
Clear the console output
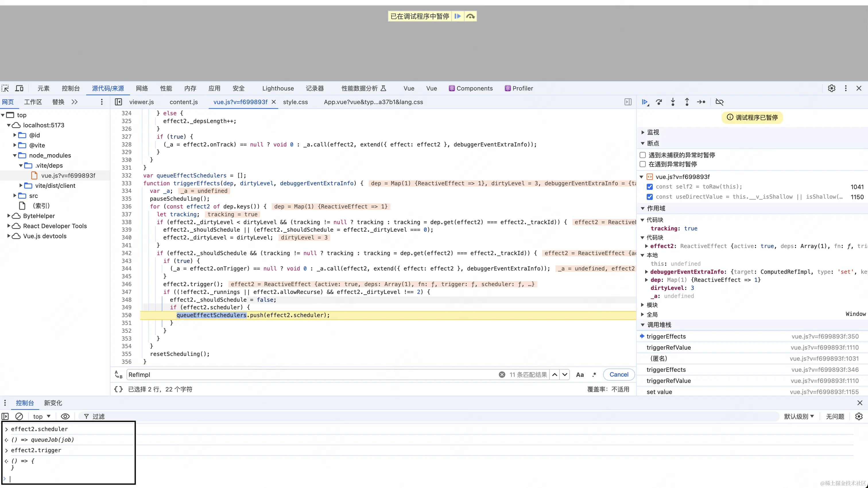pyautogui.click(x=19, y=417)
